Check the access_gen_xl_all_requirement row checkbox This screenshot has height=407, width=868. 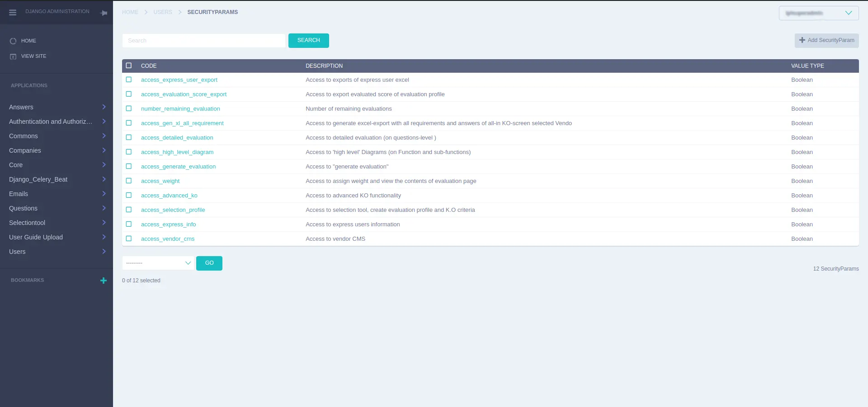(129, 123)
